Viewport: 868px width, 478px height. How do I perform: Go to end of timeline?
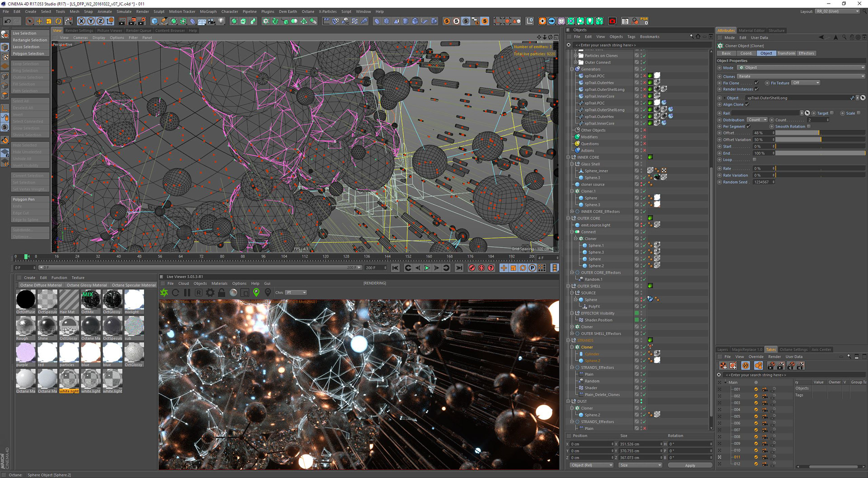tap(459, 268)
